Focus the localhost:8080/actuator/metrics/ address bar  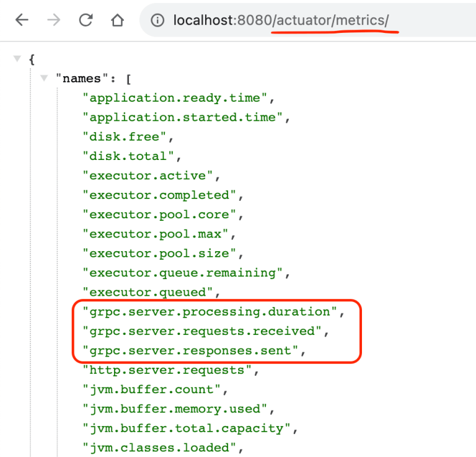307,20
